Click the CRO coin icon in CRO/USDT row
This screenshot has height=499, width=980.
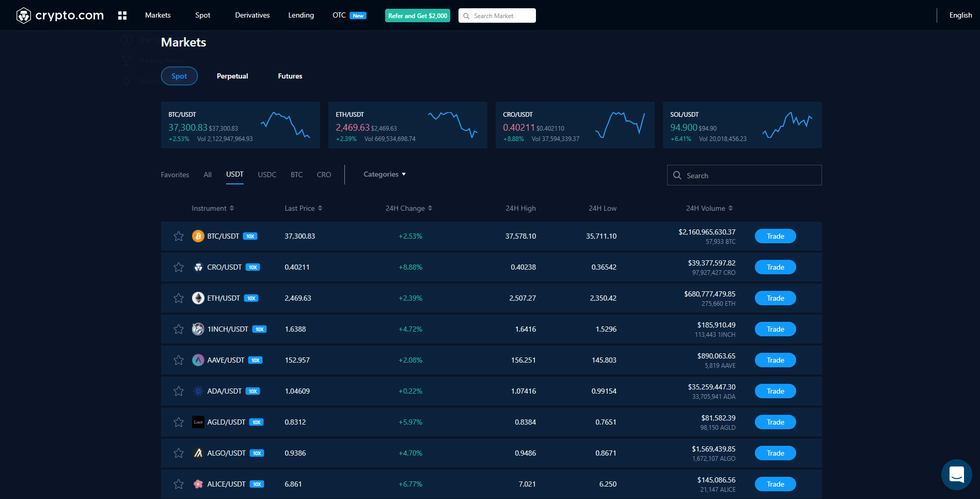198,267
